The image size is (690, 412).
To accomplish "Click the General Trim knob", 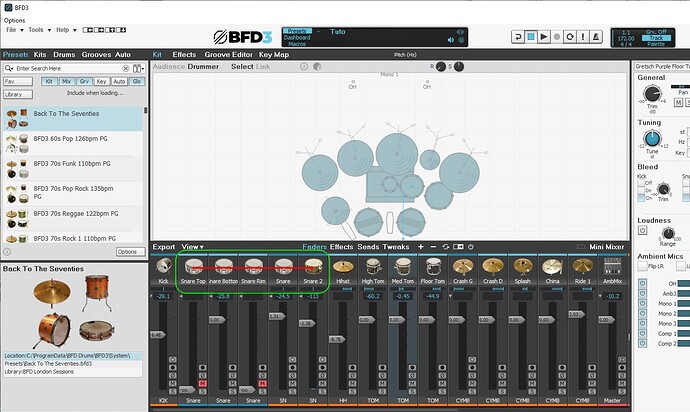I will 652,94.
